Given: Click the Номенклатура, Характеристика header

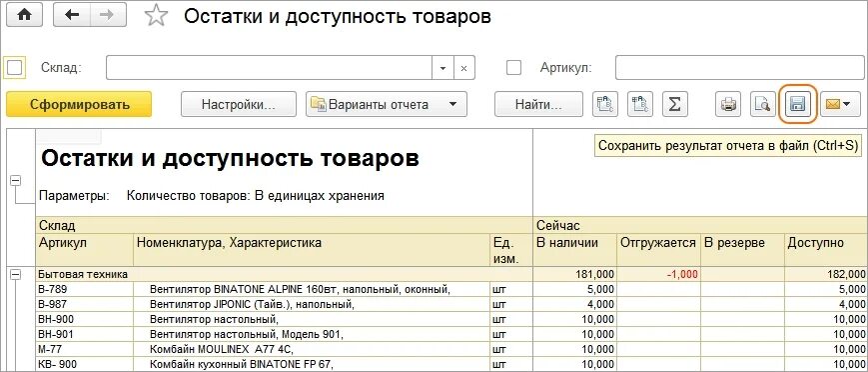Looking at the screenshot, I should (312, 250).
